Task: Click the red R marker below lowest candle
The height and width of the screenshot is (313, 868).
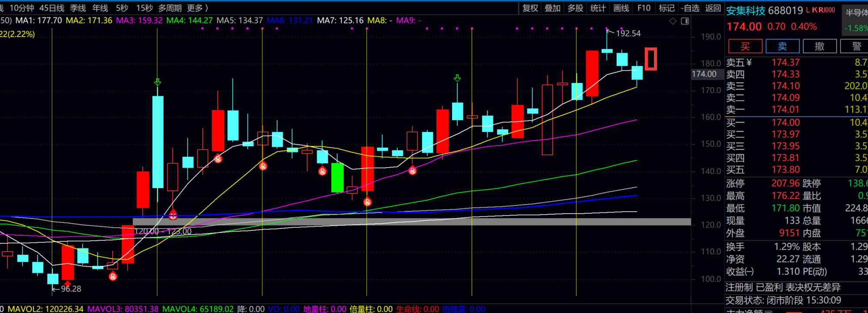Action: [113, 276]
